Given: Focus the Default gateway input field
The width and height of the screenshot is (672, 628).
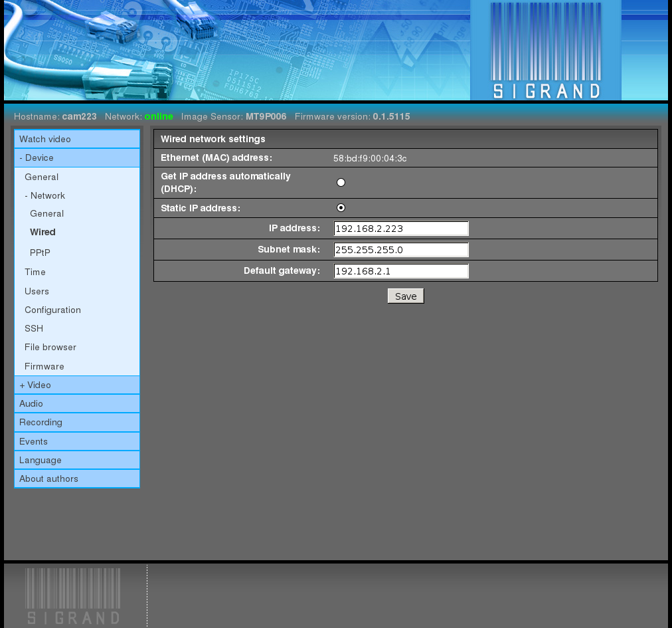Looking at the screenshot, I should point(401,271).
